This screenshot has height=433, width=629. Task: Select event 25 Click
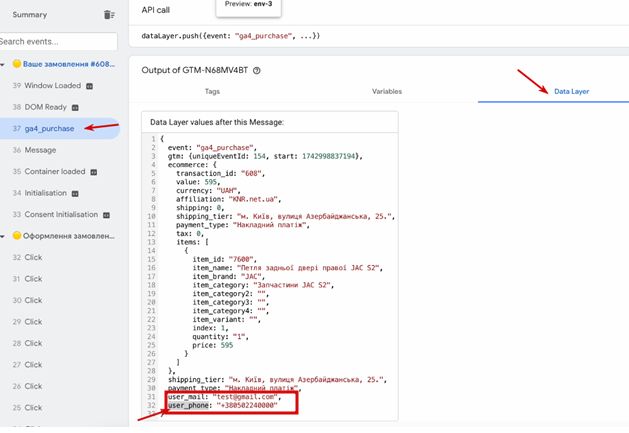(27, 408)
